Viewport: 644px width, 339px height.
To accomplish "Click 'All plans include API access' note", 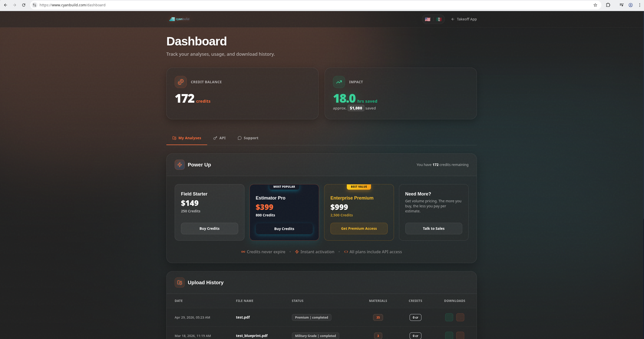I will (x=373, y=252).
